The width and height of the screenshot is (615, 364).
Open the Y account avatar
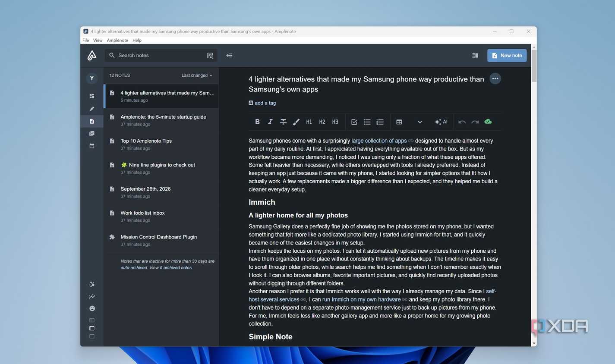pyautogui.click(x=91, y=78)
